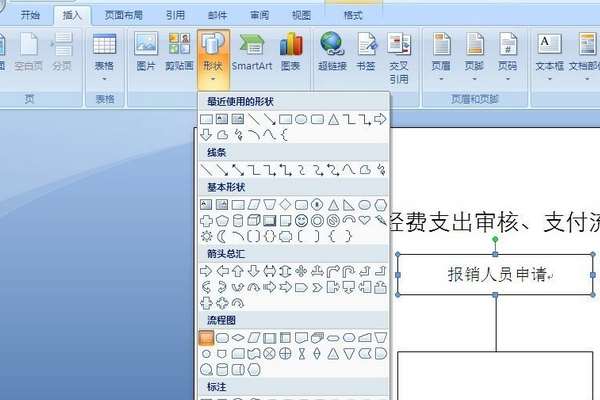Open the 格式 contextual tab
Viewport: 600px width, 400px height.
[352, 15]
